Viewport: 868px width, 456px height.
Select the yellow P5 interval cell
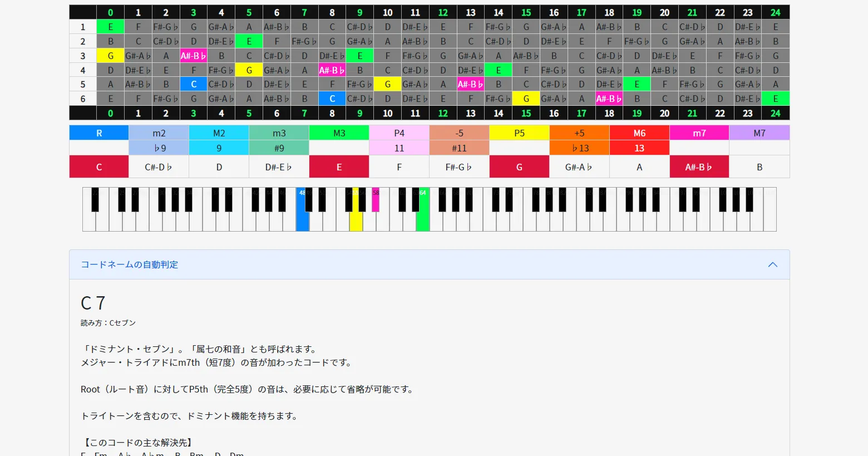click(x=520, y=133)
